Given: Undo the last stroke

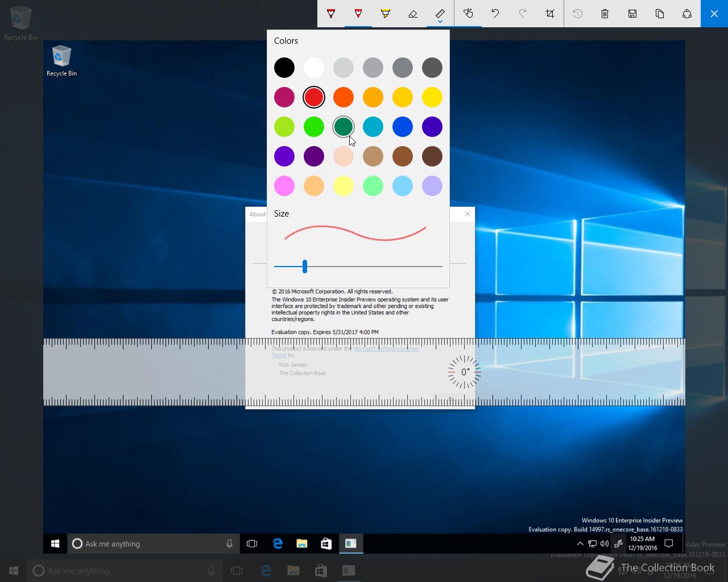Looking at the screenshot, I should point(495,14).
